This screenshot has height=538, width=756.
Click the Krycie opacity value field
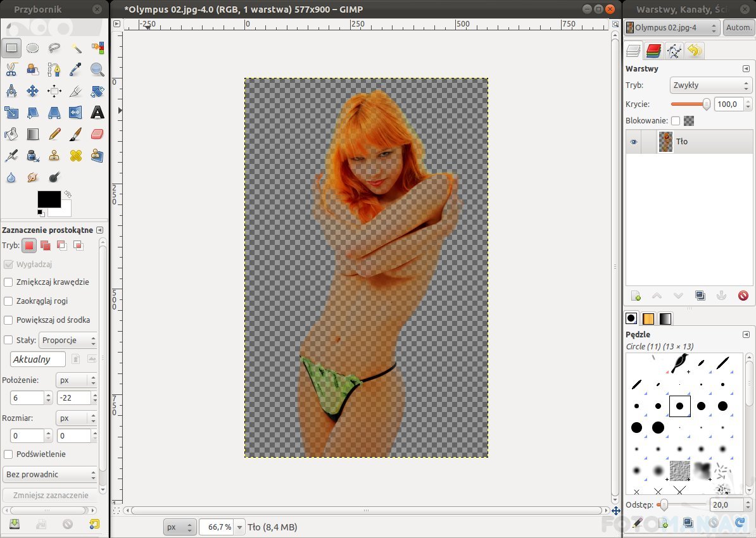pos(728,104)
